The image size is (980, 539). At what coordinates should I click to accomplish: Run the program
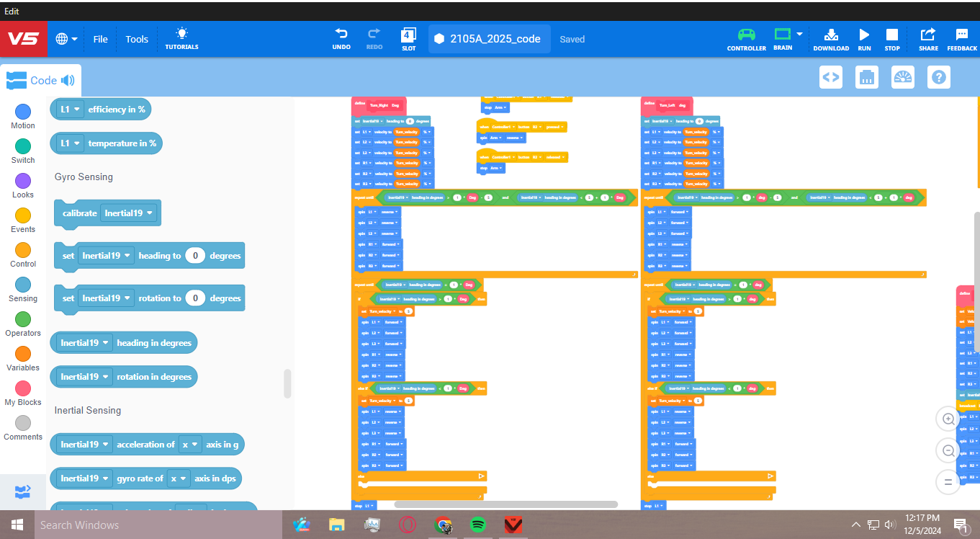click(863, 39)
